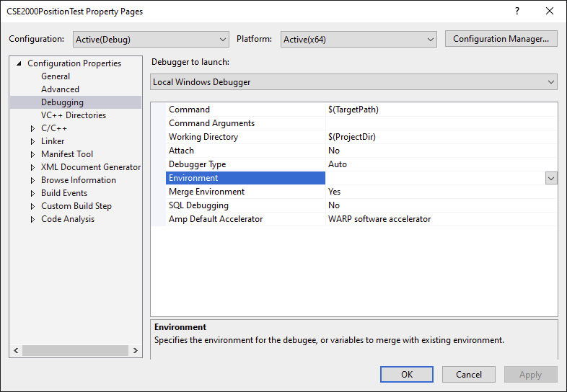Open the Platform dropdown
Image resolution: width=567 pixels, height=392 pixels.
click(x=359, y=40)
